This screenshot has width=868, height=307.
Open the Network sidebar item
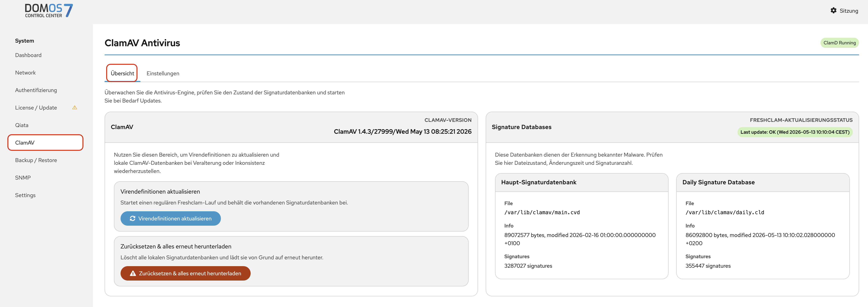25,72
